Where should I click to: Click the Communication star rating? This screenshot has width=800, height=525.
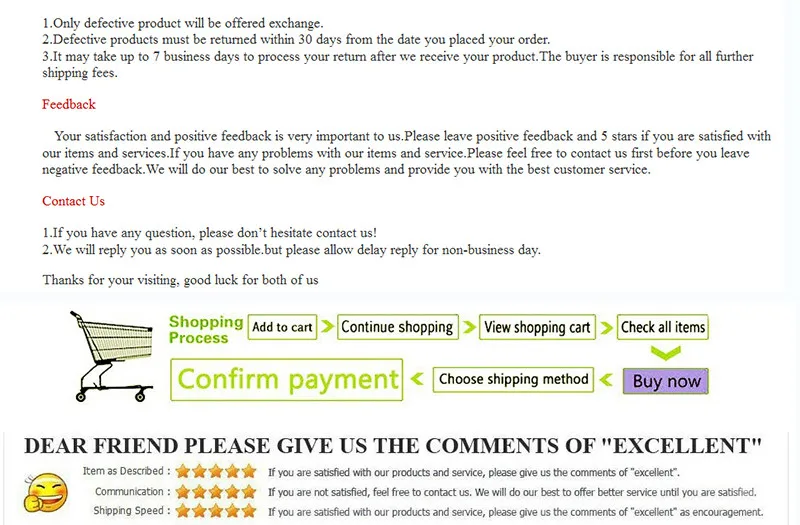click(x=216, y=492)
